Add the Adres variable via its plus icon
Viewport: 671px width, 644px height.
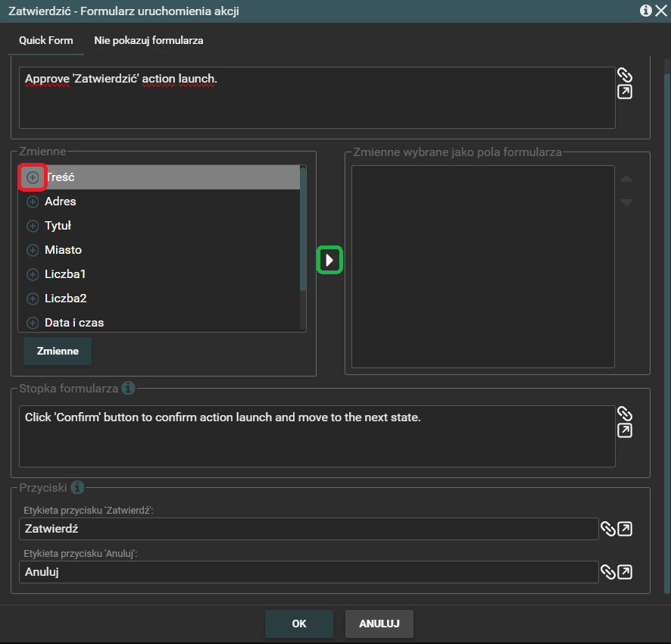click(33, 202)
